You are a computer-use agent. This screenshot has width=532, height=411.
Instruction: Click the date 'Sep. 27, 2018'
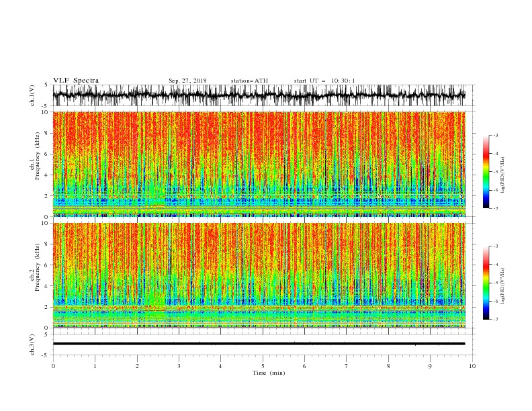point(187,81)
